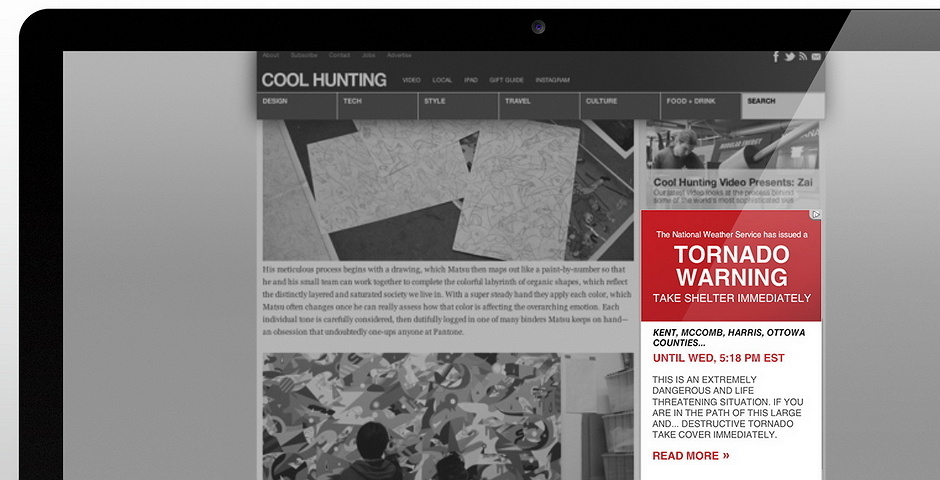Select the FOOD + DRINK category tab
Screen dimensions: 940x480
click(x=701, y=106)
